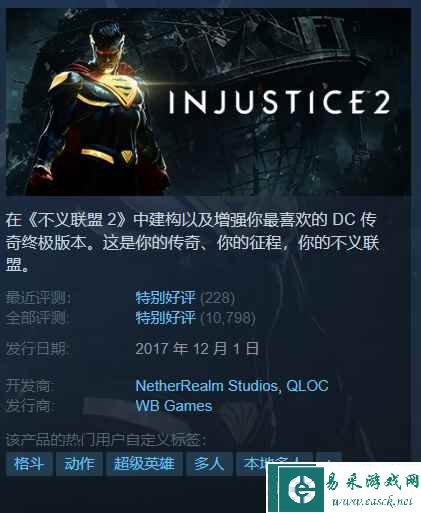This screenshot has height=513, width=421.
Task: Visit the NetherRealm Studios developer link
Action: click(x=207, y=386)
